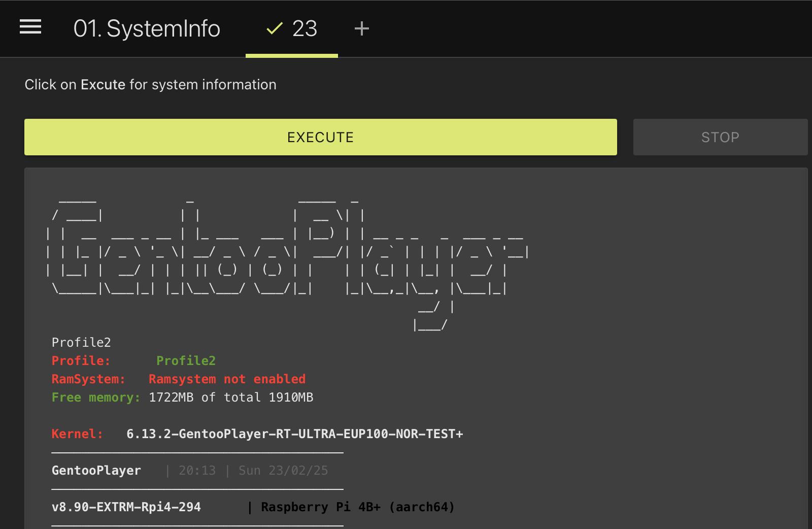Click the Free memory: label
812x529 pixels.
tap(96, 398)
